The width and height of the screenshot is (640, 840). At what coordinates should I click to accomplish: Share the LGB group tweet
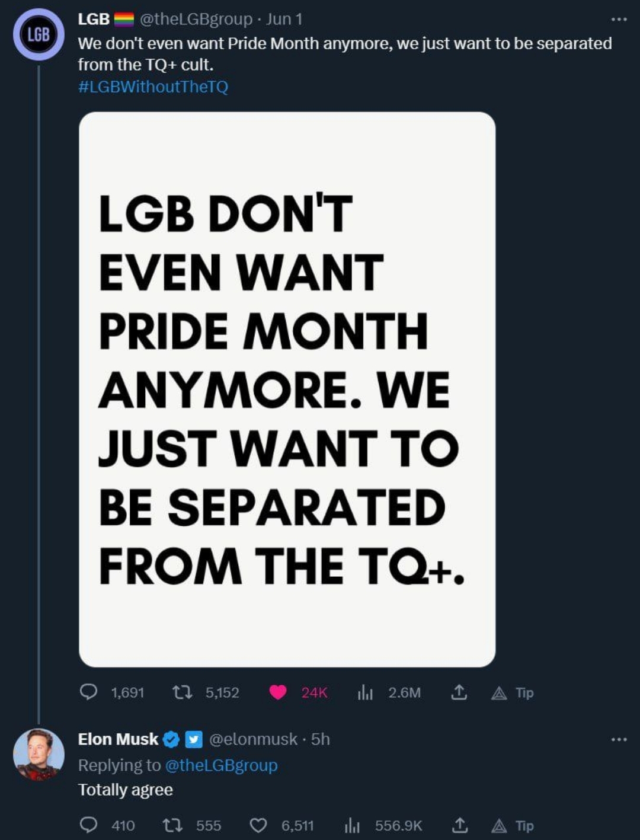459,692
